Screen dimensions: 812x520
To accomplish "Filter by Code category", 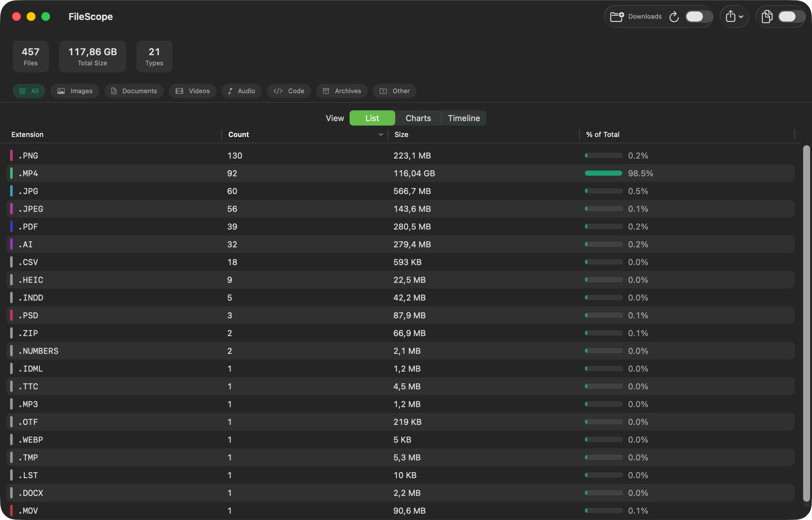I will click(x=289, y=91).
